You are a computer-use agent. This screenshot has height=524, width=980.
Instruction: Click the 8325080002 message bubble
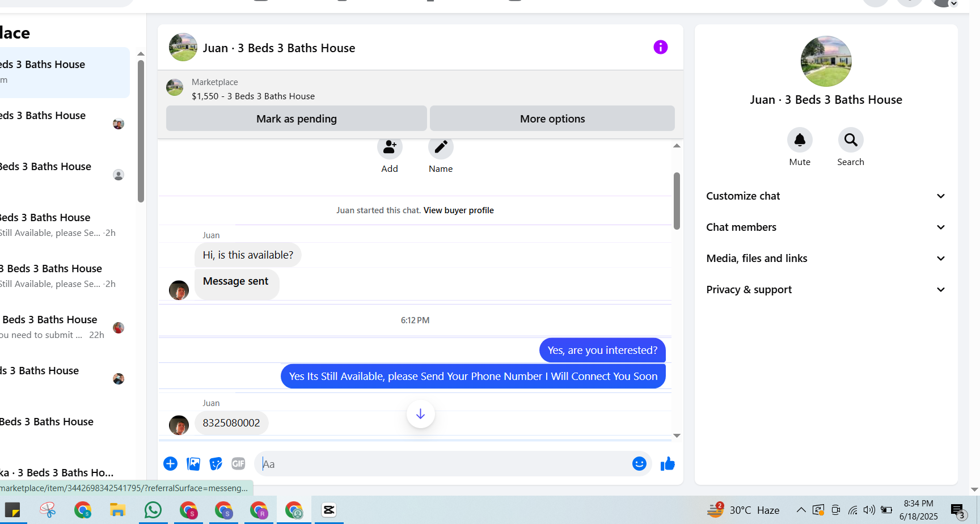pos(231,423)
